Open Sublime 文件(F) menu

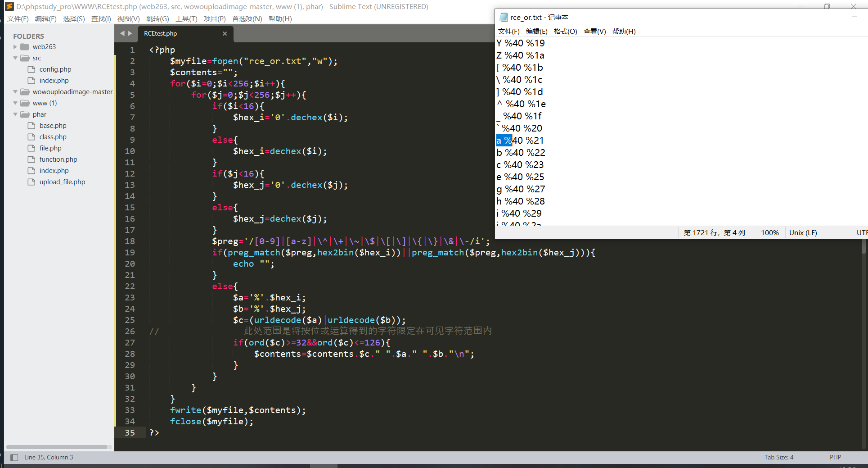click(18, 18)
